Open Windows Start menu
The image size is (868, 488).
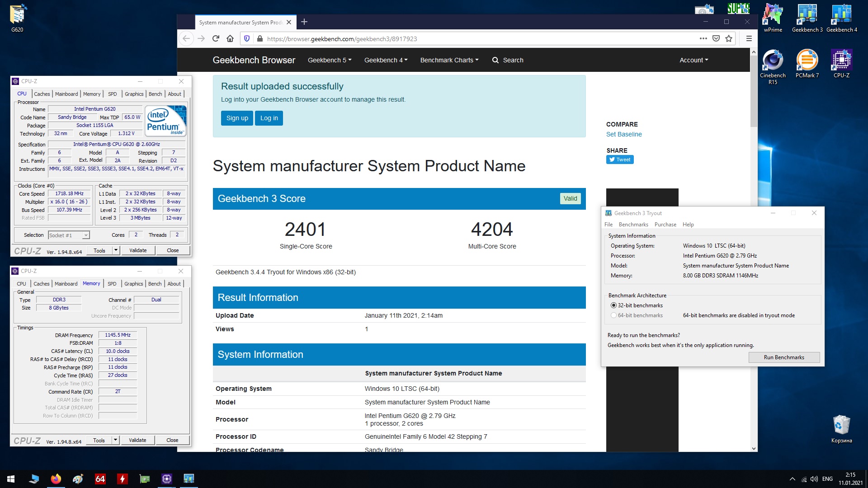(x=11, y=479)
